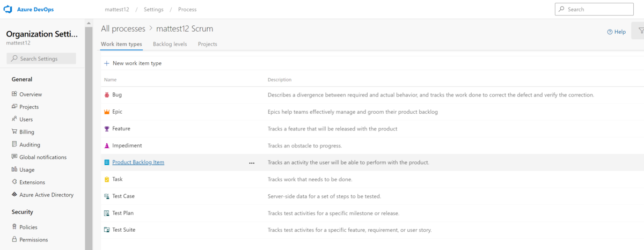Open Product Backlog Item ellipsis menu
644x250 pixels.
(252, 163)
